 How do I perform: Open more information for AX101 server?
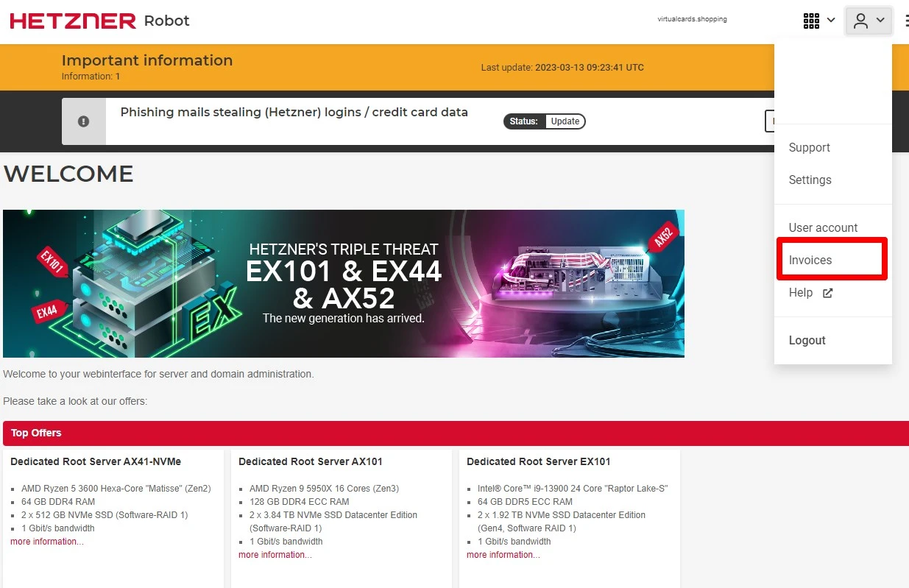point(275,555)
